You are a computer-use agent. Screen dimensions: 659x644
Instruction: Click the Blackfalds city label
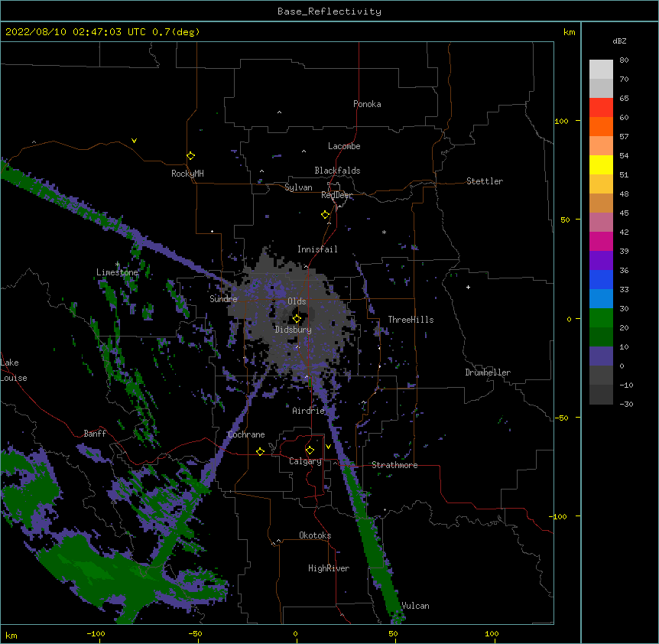click(x=337, y=171)
